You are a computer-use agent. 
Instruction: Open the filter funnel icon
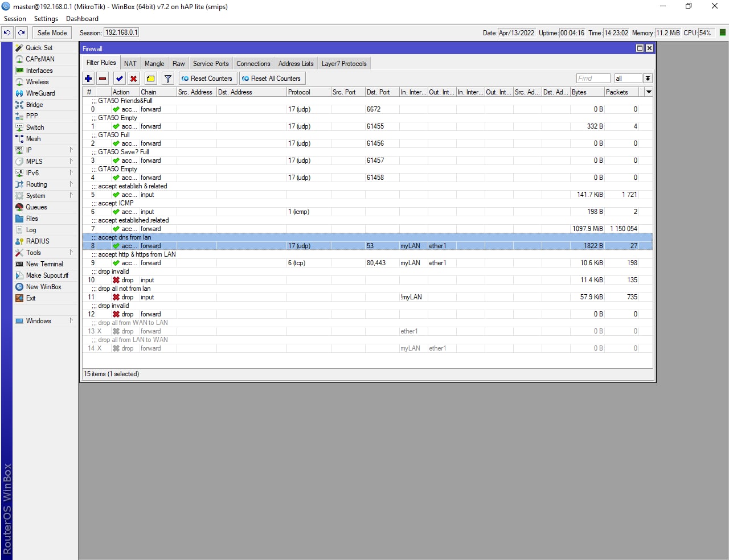(168, 79)
